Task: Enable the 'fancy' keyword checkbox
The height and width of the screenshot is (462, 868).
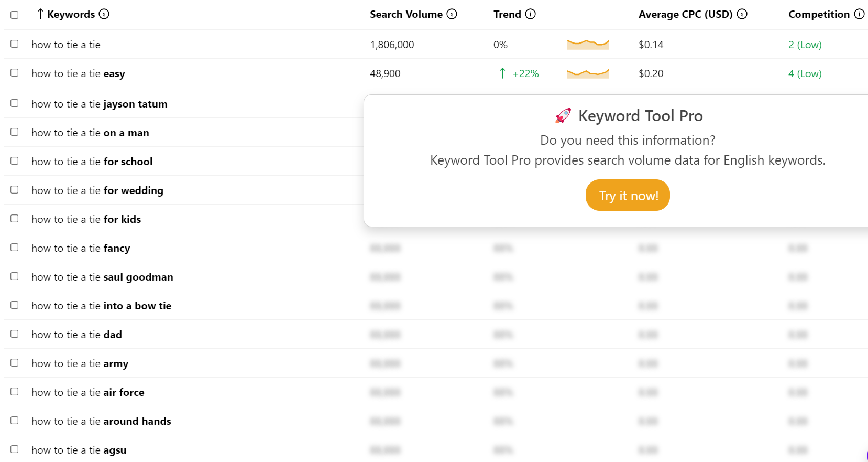Action: [x=15, y=248]
